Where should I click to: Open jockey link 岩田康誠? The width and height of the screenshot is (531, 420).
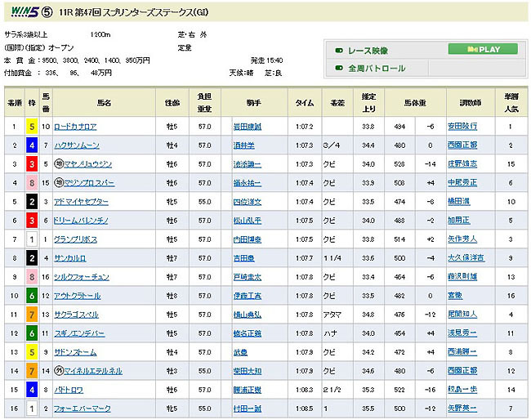click(248, 127)
